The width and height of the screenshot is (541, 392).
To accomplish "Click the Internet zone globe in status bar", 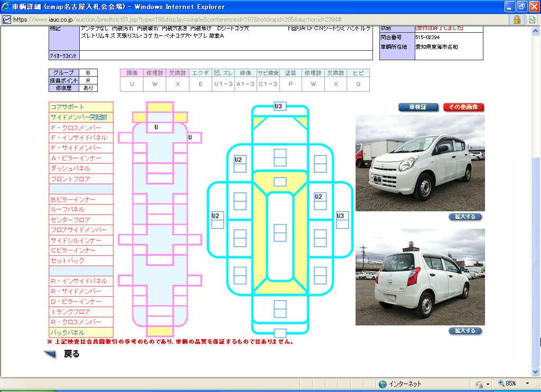I will [x=383, y=384].
